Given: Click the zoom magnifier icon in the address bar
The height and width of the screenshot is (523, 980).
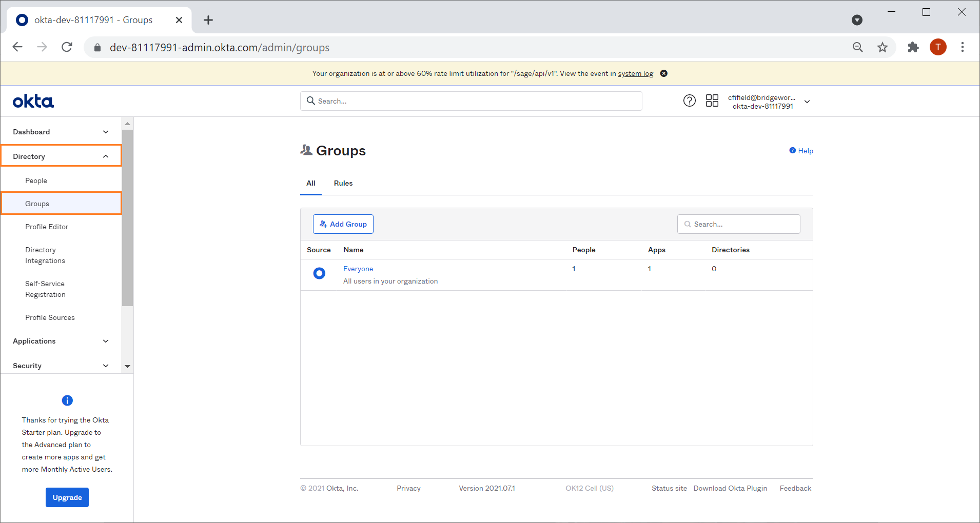Looking at the screenshot, I should point(858,47).
